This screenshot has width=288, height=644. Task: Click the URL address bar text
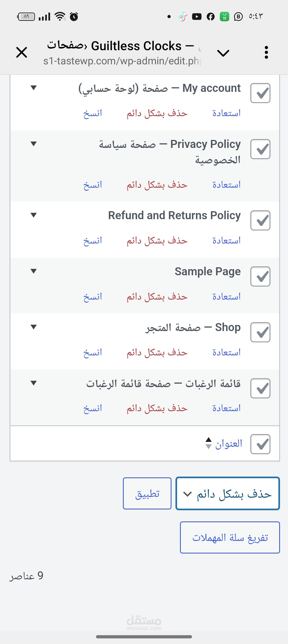[x=122, y=61]
